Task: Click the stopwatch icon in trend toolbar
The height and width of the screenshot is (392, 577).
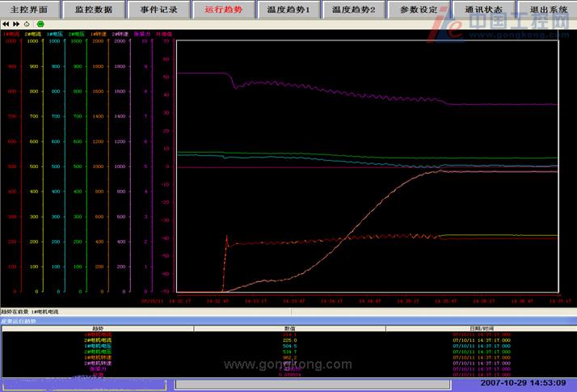Action: click(x=27, y=25)
